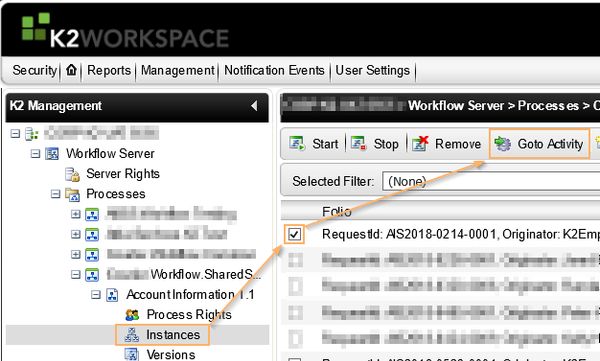
Task: Open Notification Events menu
Action: pyautogui.click(x=274, y=70)
